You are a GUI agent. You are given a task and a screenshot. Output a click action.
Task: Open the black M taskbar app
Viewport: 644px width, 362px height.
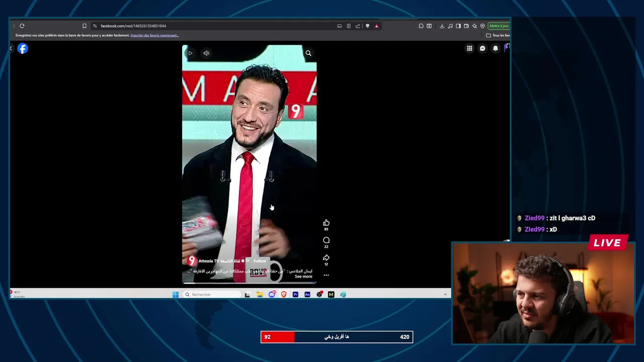click(331, 295)
